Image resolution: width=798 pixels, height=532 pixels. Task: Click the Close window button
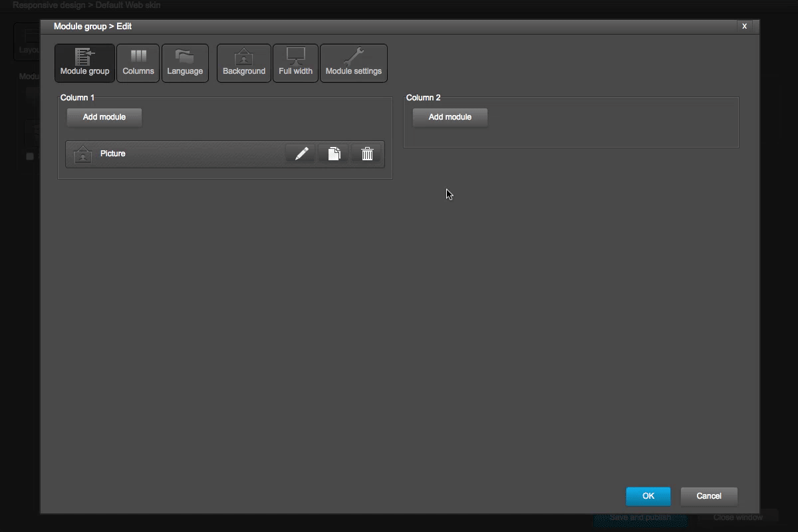click(737, 517)
